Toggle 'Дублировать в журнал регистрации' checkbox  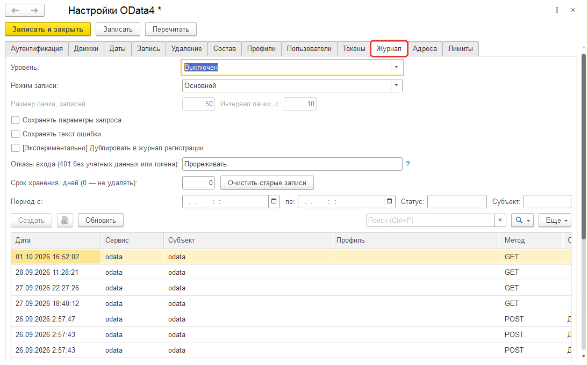pos(16,148)
